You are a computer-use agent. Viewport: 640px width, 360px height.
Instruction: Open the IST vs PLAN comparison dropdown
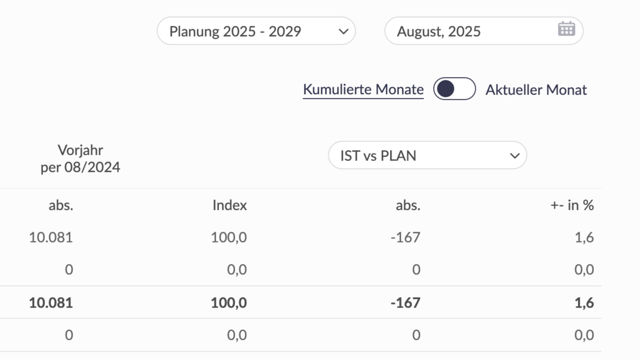[427, 155]
